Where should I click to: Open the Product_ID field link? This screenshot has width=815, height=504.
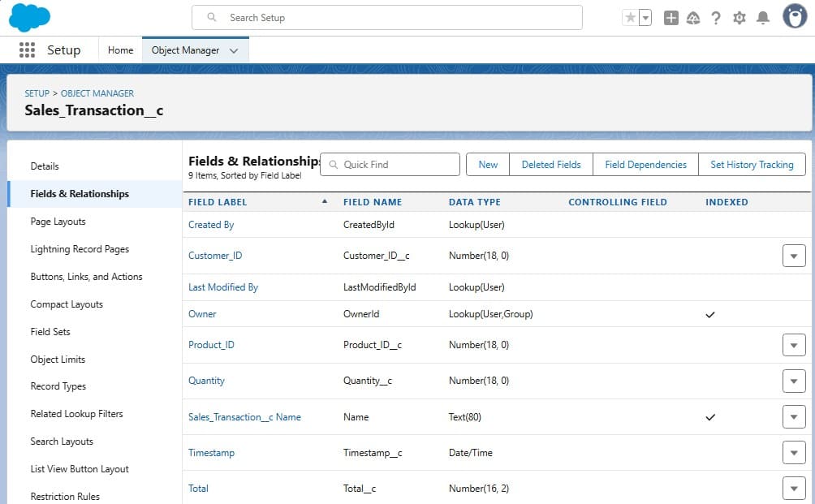(211, 344)
